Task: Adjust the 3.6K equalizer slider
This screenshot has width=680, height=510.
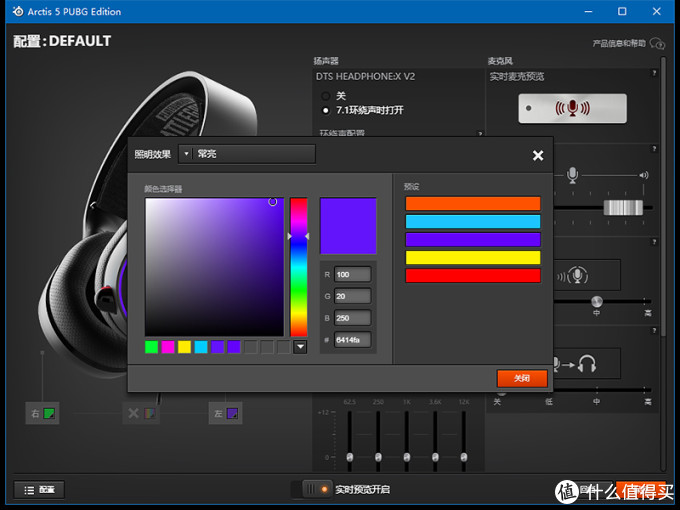Action: pos(435,457)
